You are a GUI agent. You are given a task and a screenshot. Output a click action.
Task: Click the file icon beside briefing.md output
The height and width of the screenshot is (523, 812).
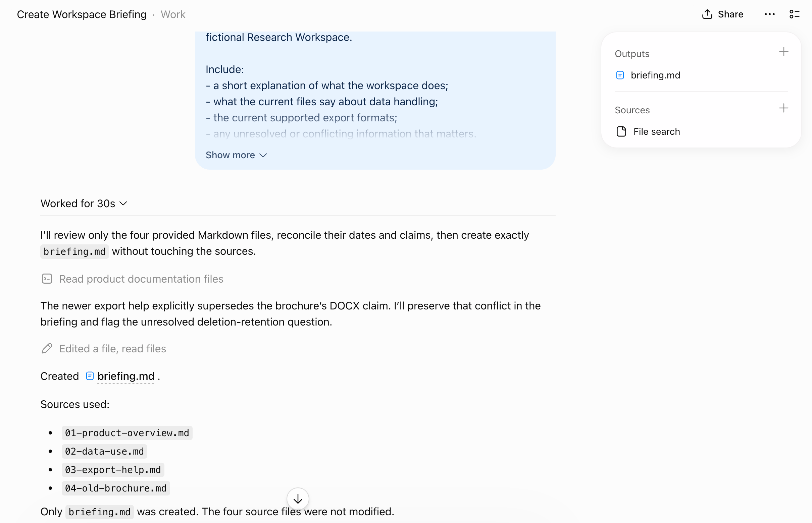[x=620, y=75]
